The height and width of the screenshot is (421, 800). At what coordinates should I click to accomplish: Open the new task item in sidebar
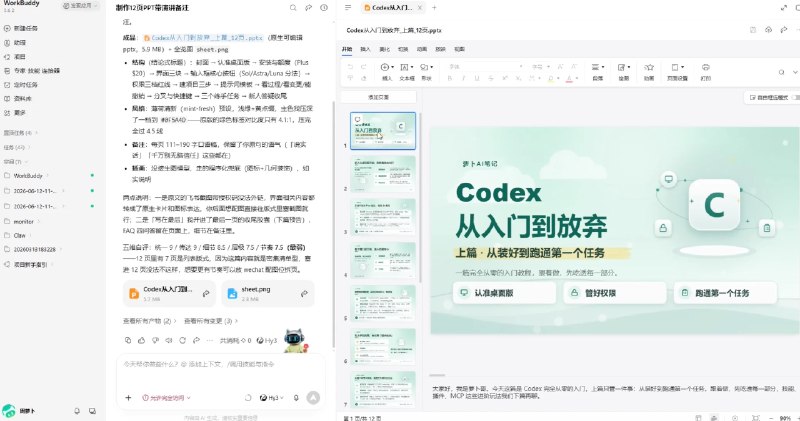pos(26,28)
